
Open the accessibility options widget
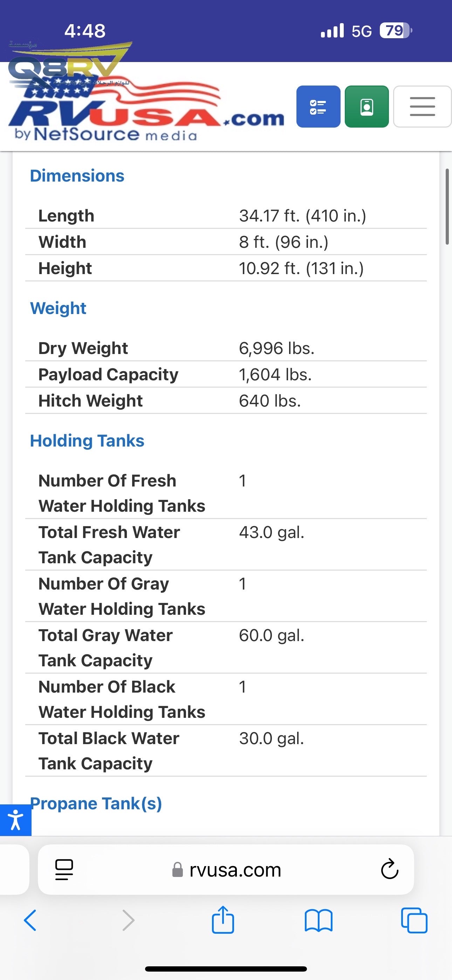pyautogui.click(x=15, y=820)
